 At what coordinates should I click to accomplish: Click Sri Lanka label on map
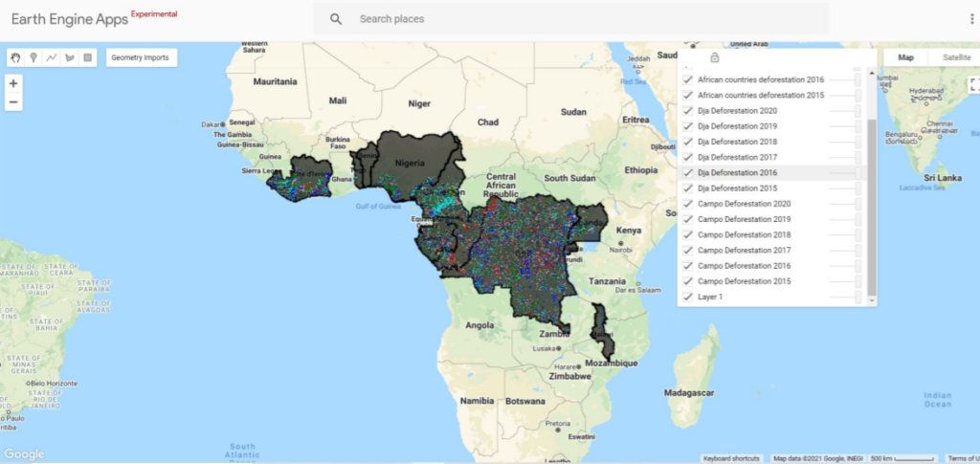pos(942,178)
